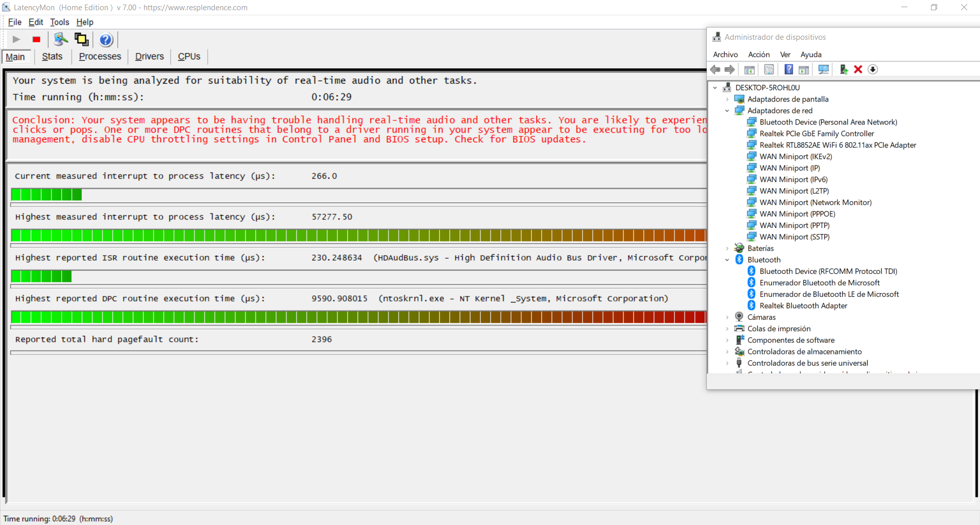This screenshot has width=980, height=525.
Task: Toggle the console tree icon in Device Manager
Action: (750, 69)
